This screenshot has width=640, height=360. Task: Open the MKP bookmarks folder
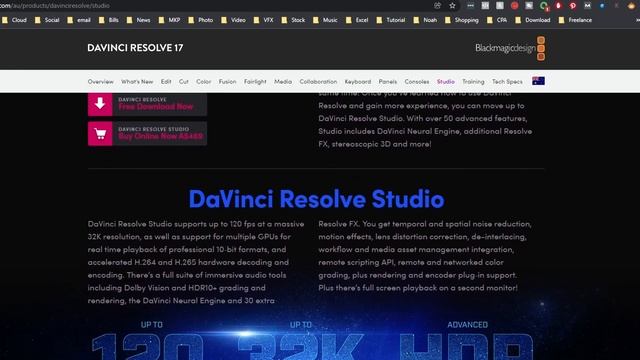(x=169, y=20)
